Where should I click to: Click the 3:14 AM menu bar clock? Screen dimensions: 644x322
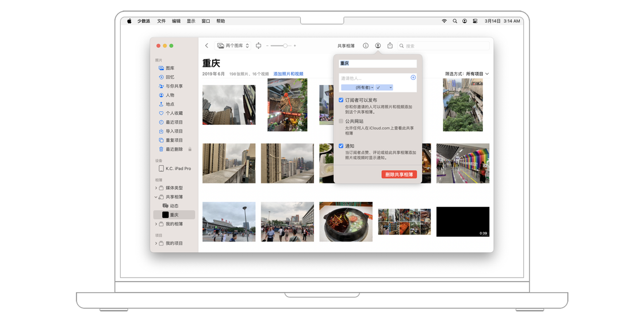tap(512, 21)
